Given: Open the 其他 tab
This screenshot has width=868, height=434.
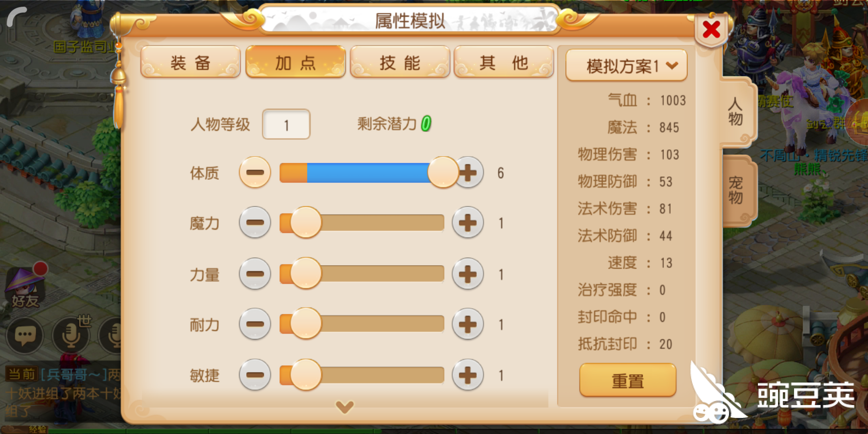Looking at the screenshot, I should click(x=504, y=62).
